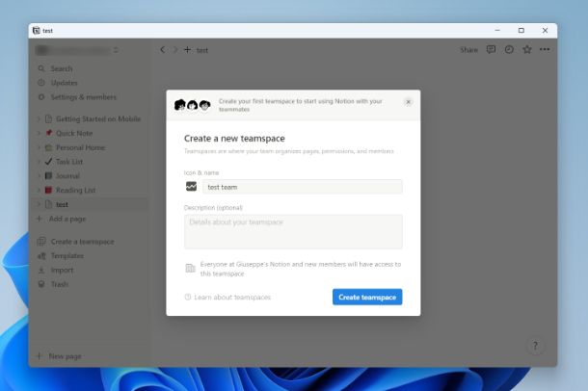
Task: Click New page at the sidebar bottom
Action: [59, 356]
